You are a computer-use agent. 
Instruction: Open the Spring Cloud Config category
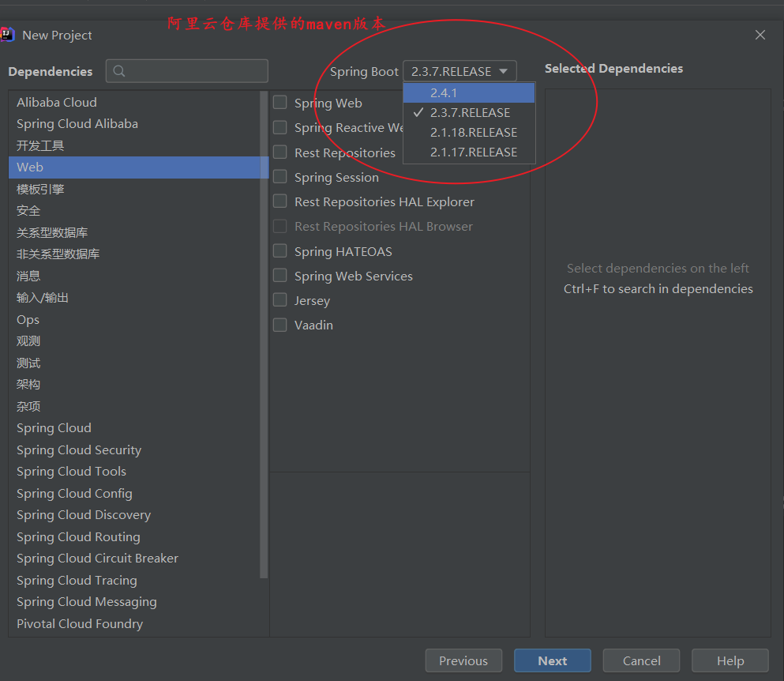click(x=134, y=493)
